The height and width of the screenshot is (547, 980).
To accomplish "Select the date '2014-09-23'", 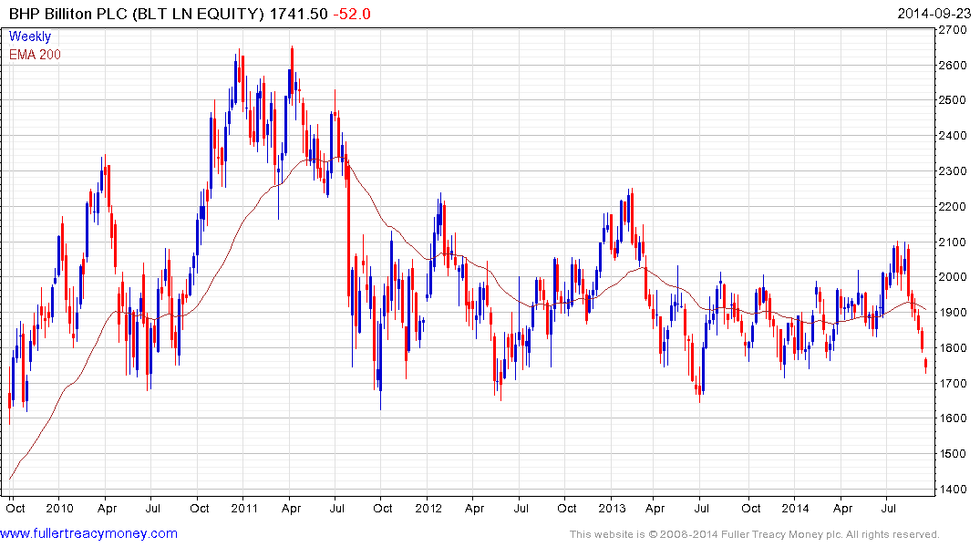I will [934, 14].
